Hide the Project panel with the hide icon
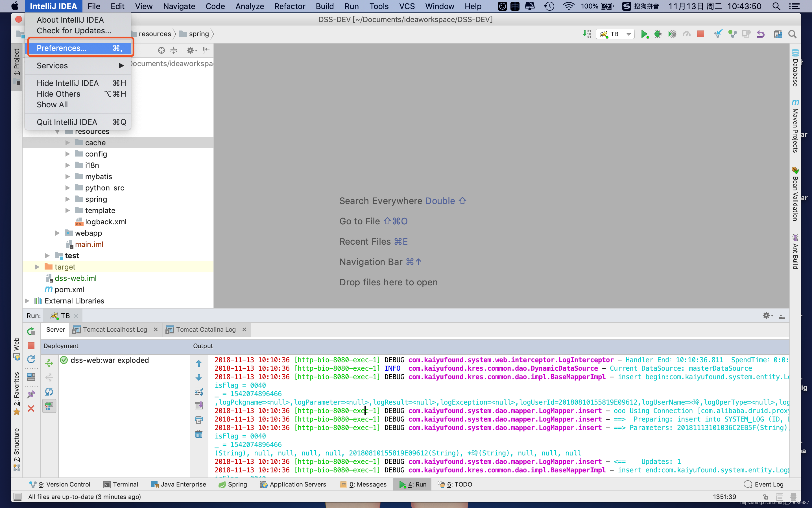 [x=206, y=50]
